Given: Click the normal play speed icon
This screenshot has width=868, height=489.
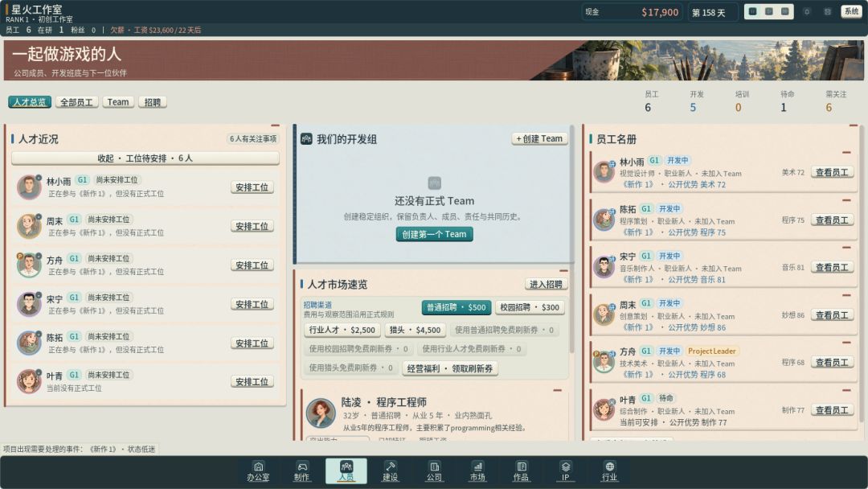Looking at the screenshot, I should click(769, 11).
